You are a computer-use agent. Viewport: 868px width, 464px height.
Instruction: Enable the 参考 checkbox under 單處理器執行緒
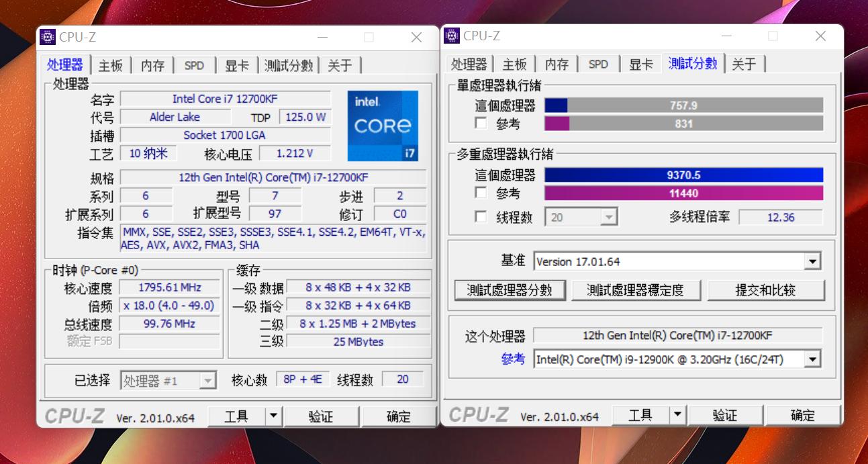pos(481,123)
